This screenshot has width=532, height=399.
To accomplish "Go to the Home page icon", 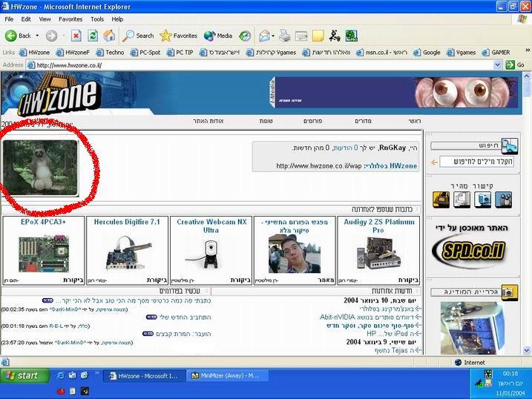I will (x=109, y=36).
